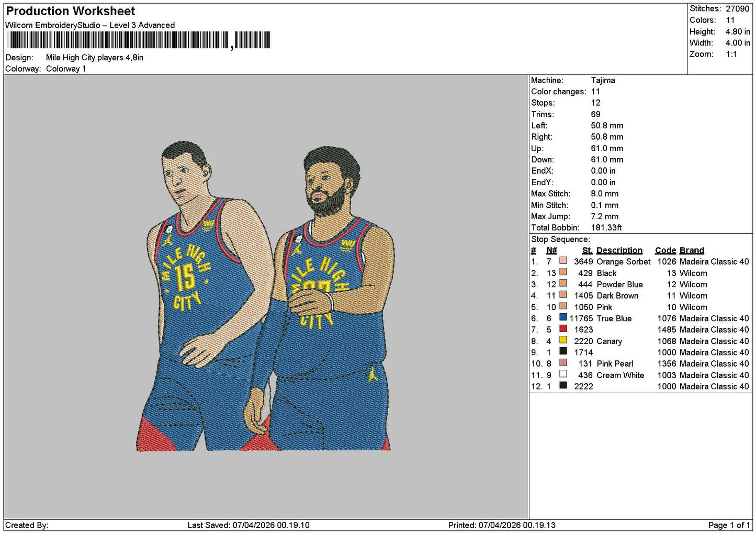
Task: Click the EndX value '0.00 in'
Action: tap(603, 171)
